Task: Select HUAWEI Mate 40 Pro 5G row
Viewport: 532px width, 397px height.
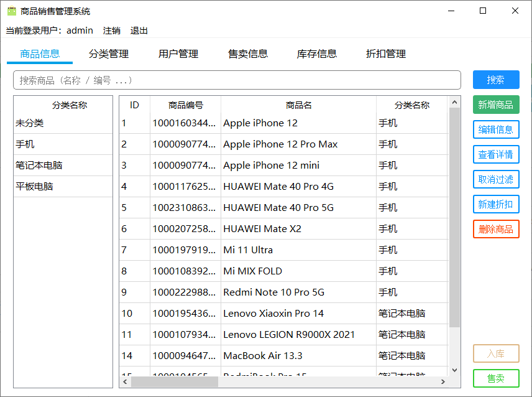Action: pos(283,207)
